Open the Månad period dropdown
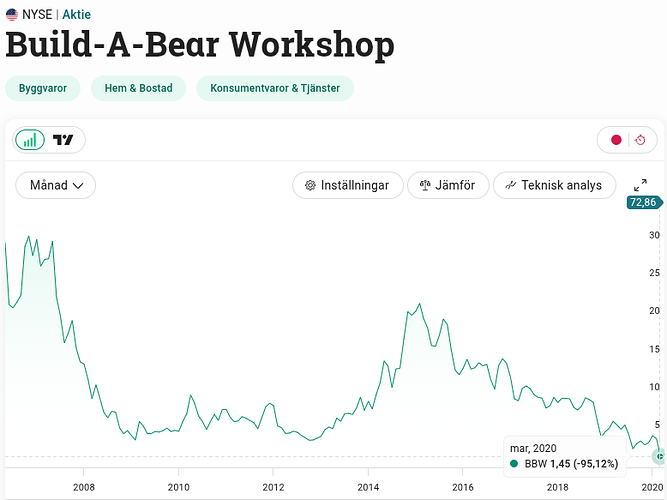Viewport: 667px width, 500px height. [x=55, y=185]
